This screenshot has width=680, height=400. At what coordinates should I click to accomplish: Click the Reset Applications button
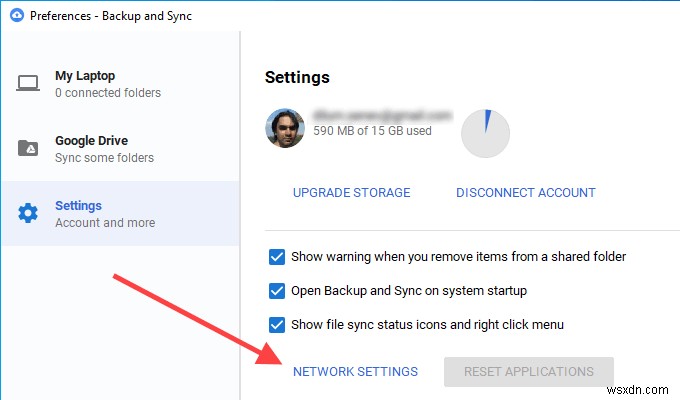[x=528, y=372]
